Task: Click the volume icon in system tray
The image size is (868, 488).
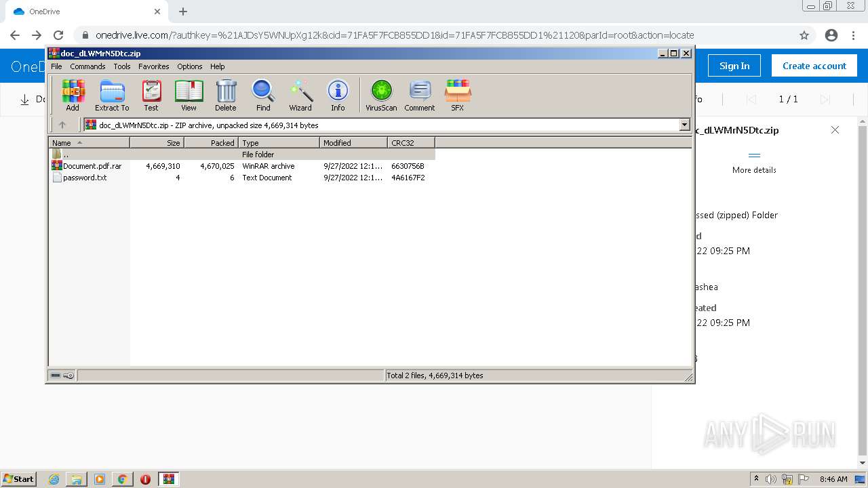Action: tap(771, 479)
